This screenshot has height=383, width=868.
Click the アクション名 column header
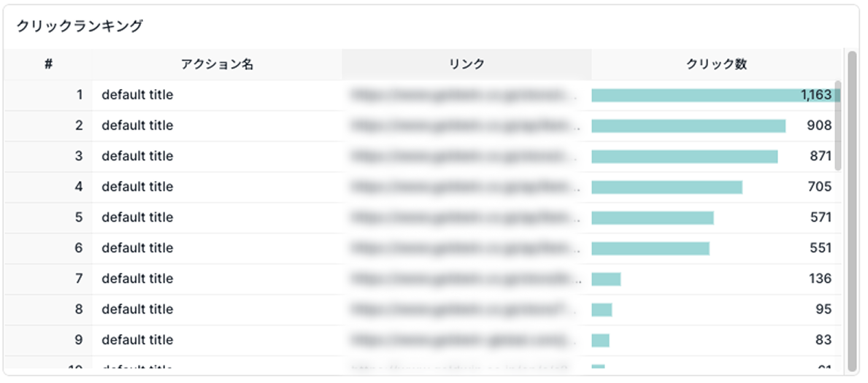coord(217,64)
